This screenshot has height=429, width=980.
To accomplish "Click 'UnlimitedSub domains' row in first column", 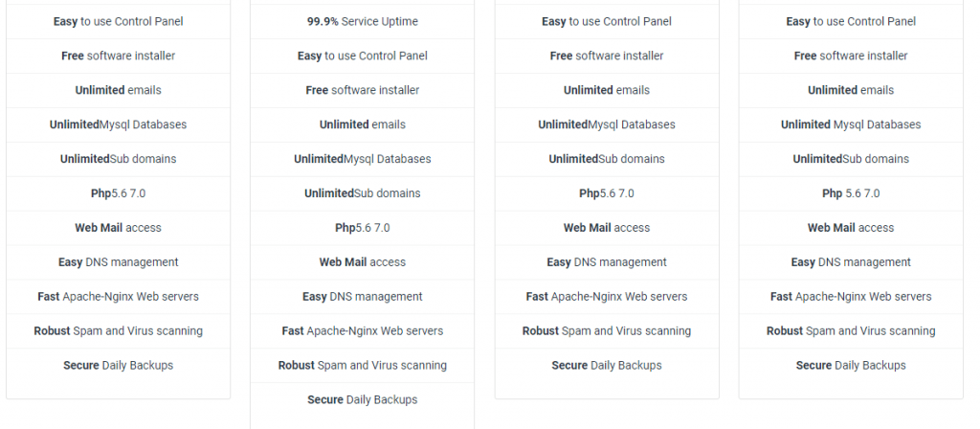I will click(x=118, y=159).
